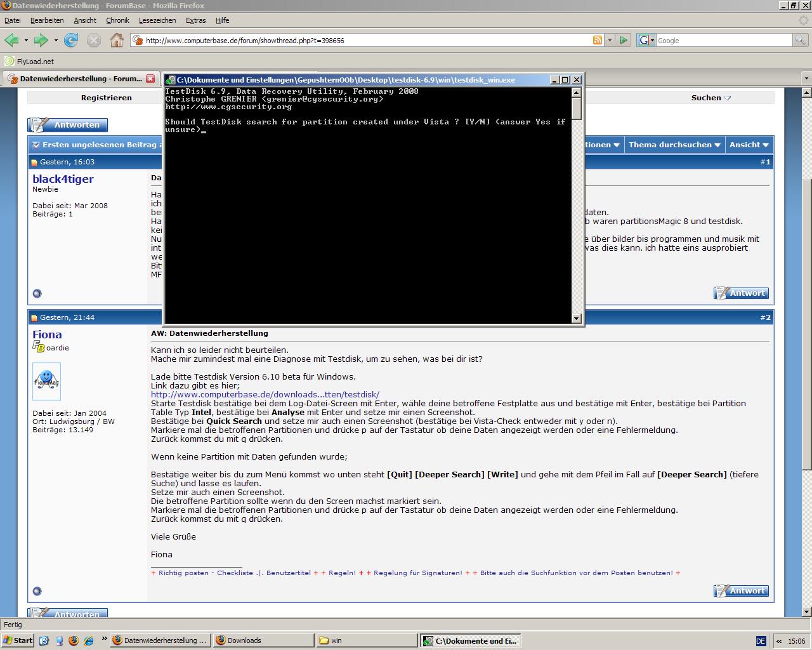Click Firefox quick launch icon in taskbar

(x=74, y=640)
